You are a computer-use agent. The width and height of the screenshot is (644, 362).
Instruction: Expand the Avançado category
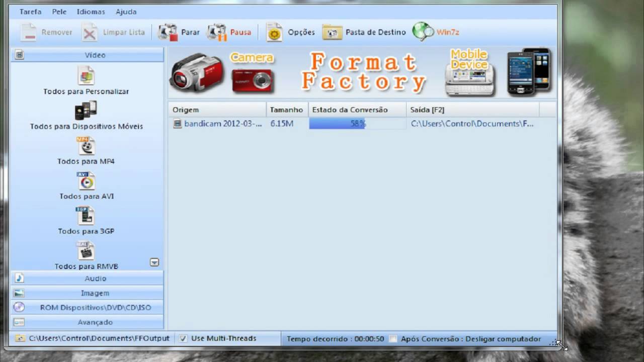pyautogui.click(x=87, y=322)
